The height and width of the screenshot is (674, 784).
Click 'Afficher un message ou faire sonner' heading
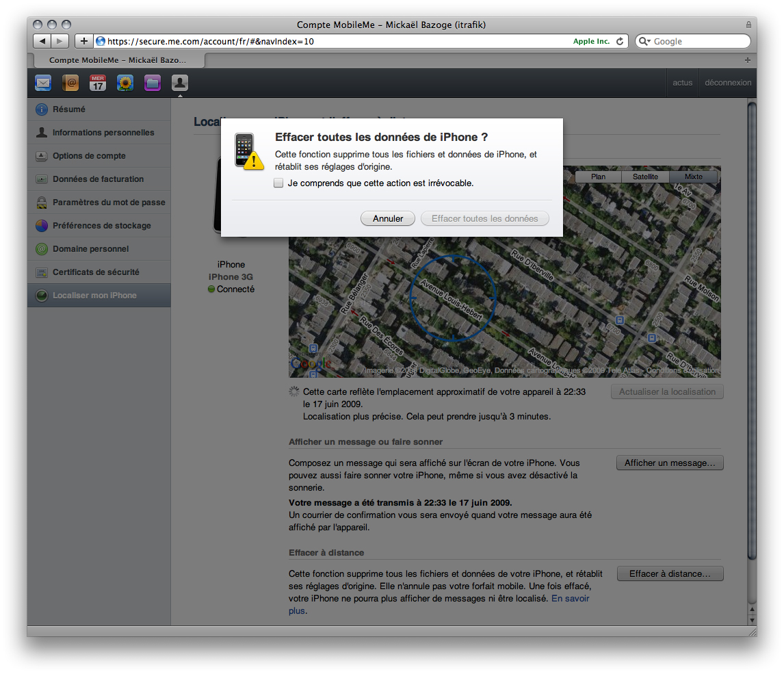click(365, 442)
